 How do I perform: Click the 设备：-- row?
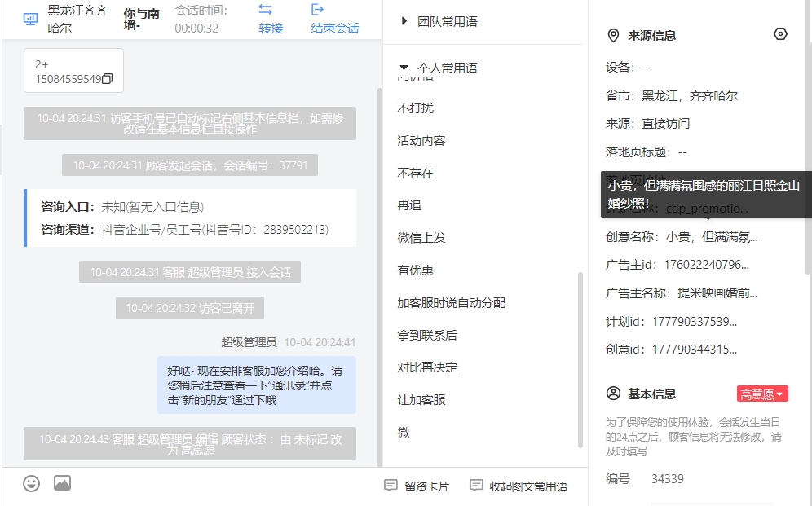pos(629,68)
